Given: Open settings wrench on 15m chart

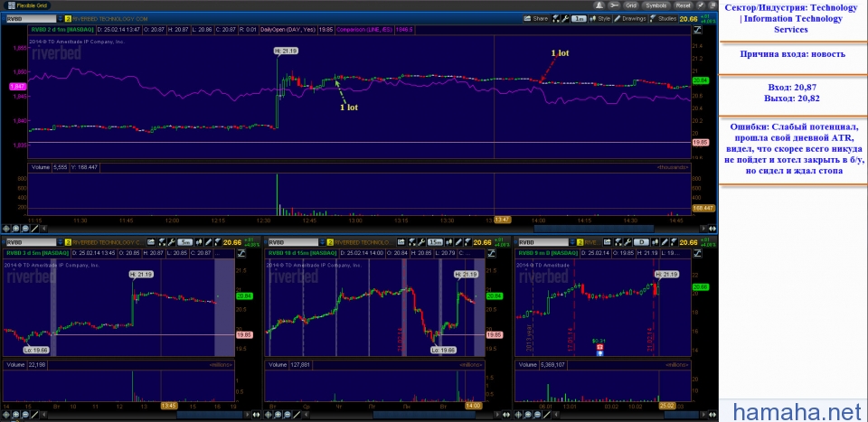Looking at the screenshot, I should (422, 242).
